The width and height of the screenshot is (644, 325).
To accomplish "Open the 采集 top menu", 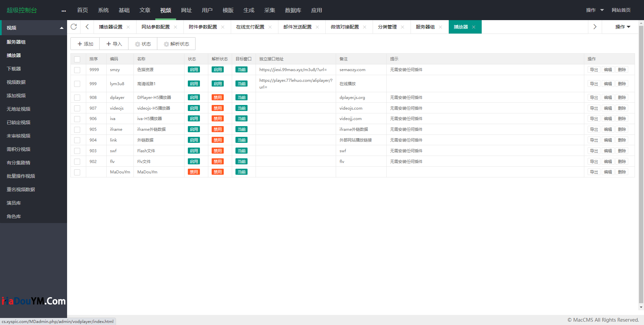I will pos(270,10).
